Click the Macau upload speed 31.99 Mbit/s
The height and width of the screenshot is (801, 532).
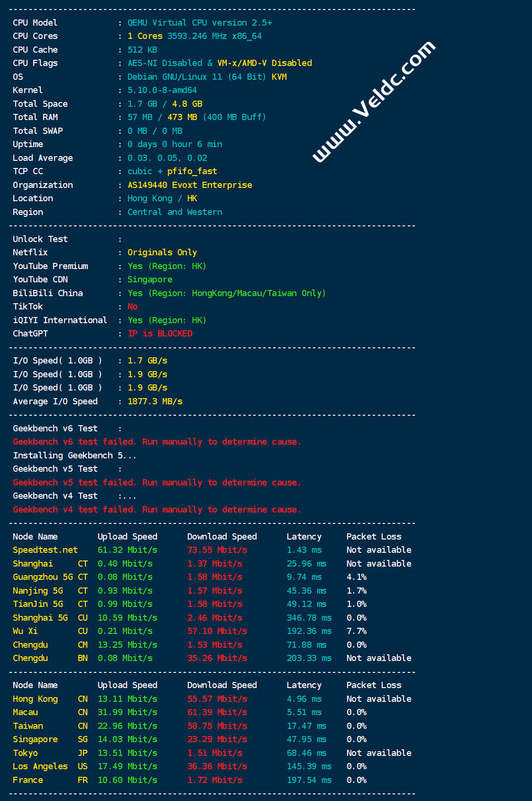pos(128,712)
